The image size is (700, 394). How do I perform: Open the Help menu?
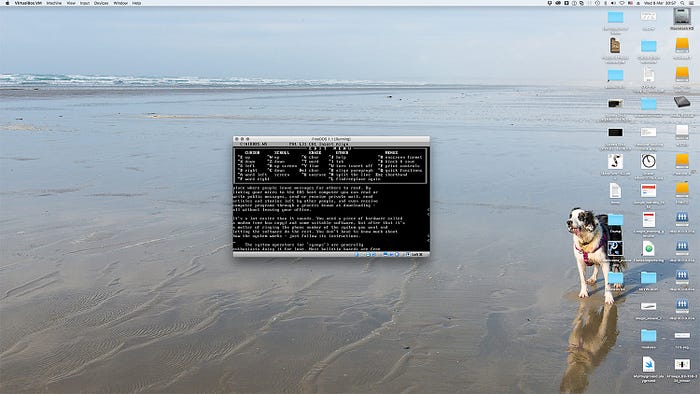click(137, 3)
